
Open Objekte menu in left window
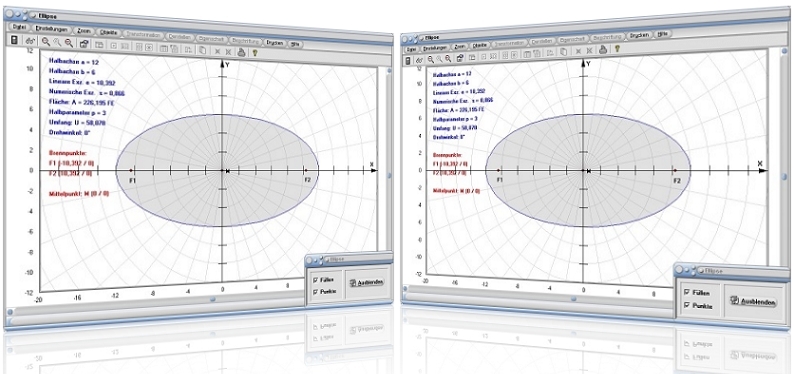108,32
